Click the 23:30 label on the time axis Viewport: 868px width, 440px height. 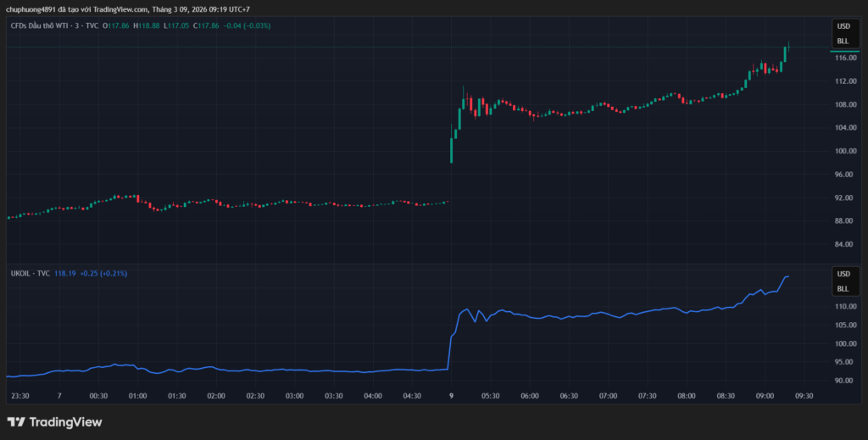(20, 395)
